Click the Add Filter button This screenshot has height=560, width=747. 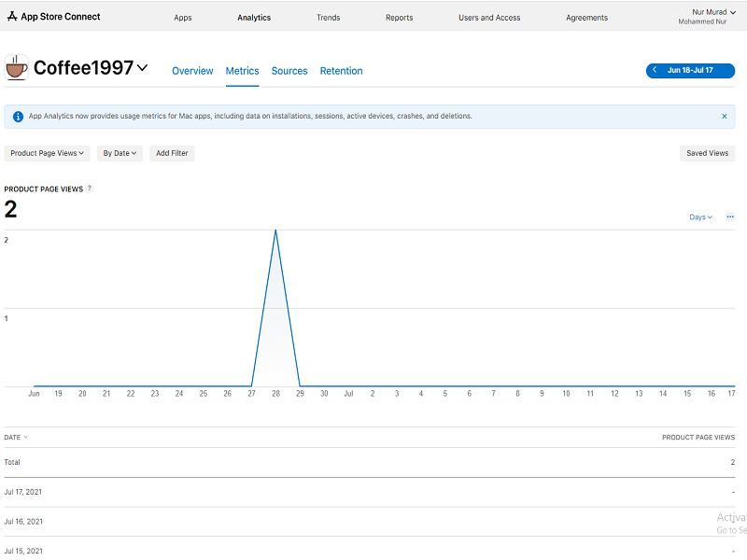[172, 153]
